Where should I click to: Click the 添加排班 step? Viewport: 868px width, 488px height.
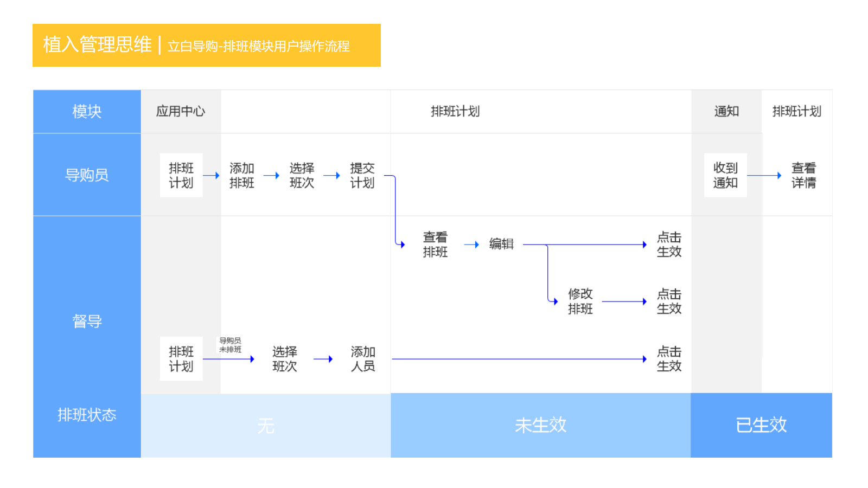(x=241, y=175)
